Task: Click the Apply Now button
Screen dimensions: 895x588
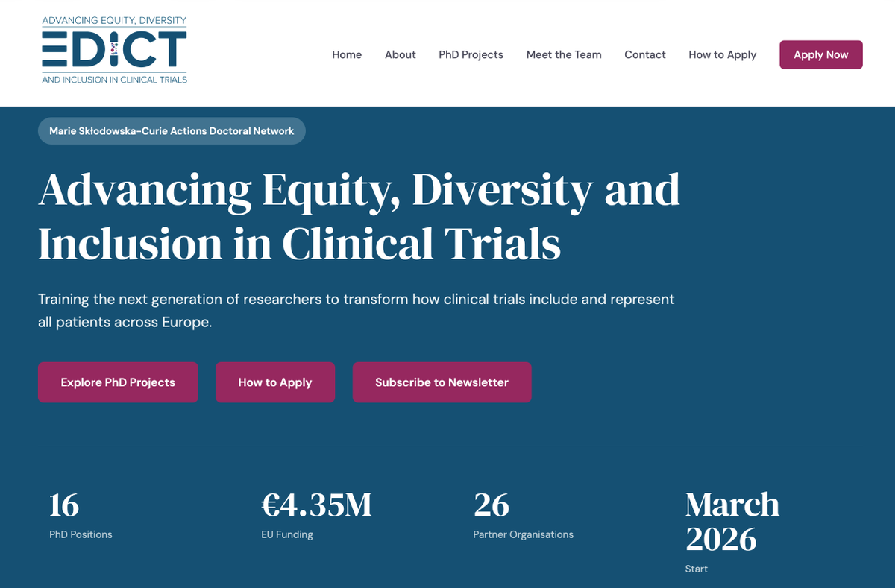Action: (x=821, y=54)
